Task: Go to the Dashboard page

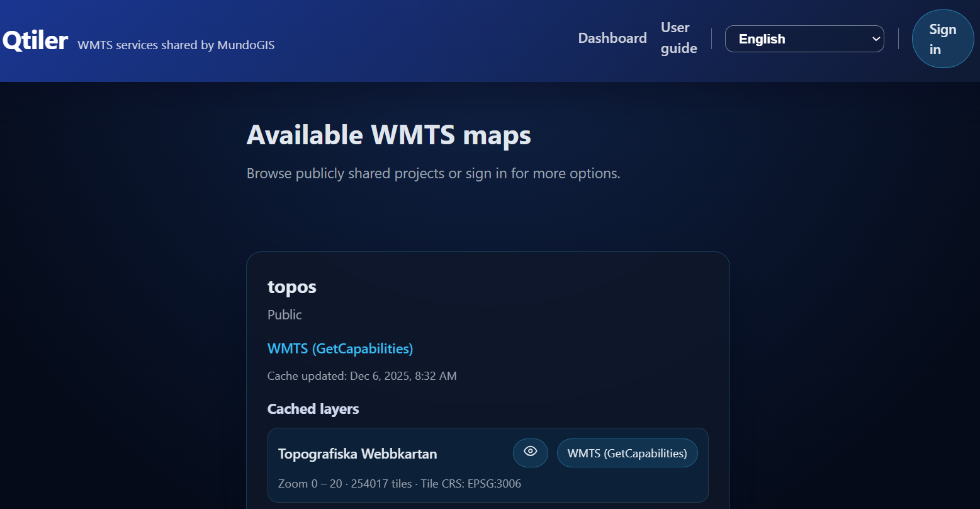Action: coord(612,38)
